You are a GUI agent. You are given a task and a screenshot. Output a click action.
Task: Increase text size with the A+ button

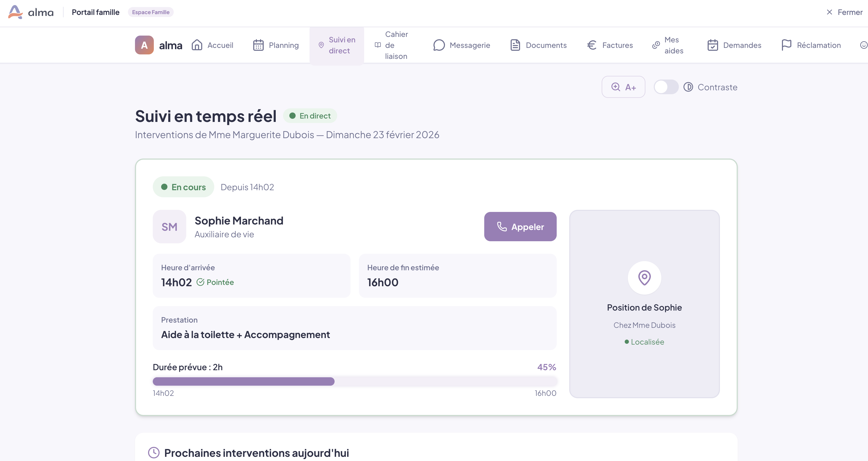623,87
